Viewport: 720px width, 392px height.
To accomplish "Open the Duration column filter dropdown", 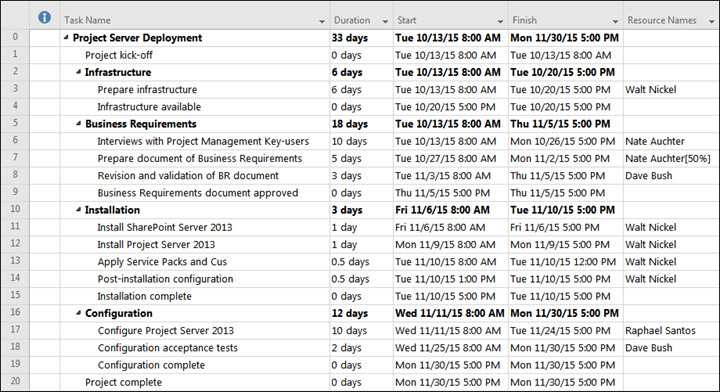I will (x=385, y=21).
